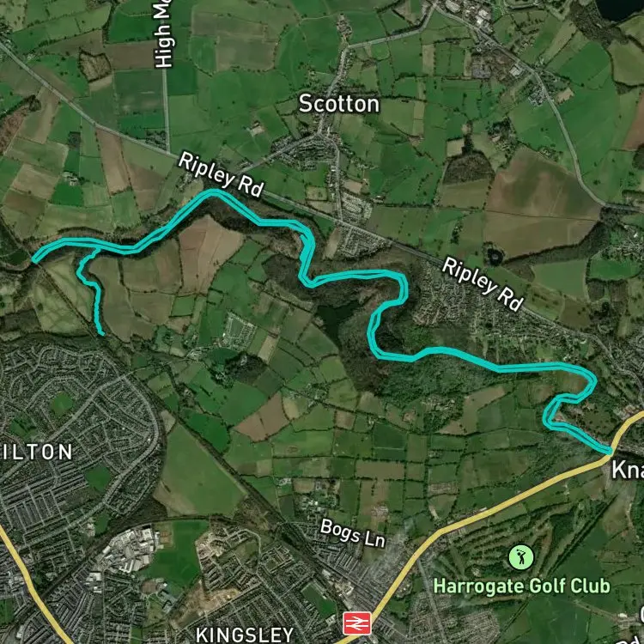Click the caravan park in the map center
The height and width of the screenshot is (644, 644).
tap(237, 330)
